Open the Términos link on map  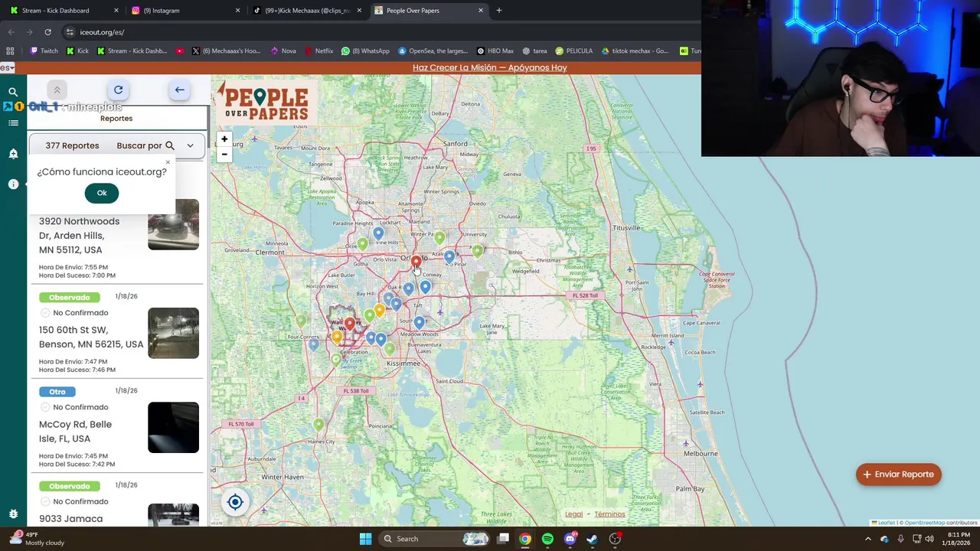[609, 514]
